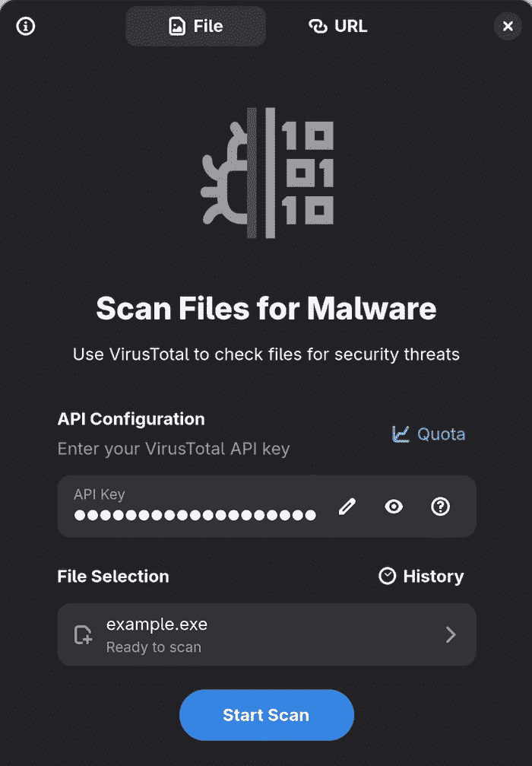This screenshot has width=532, height=766.
Task: Click the question mark help icon
Action: pos(440,507)
